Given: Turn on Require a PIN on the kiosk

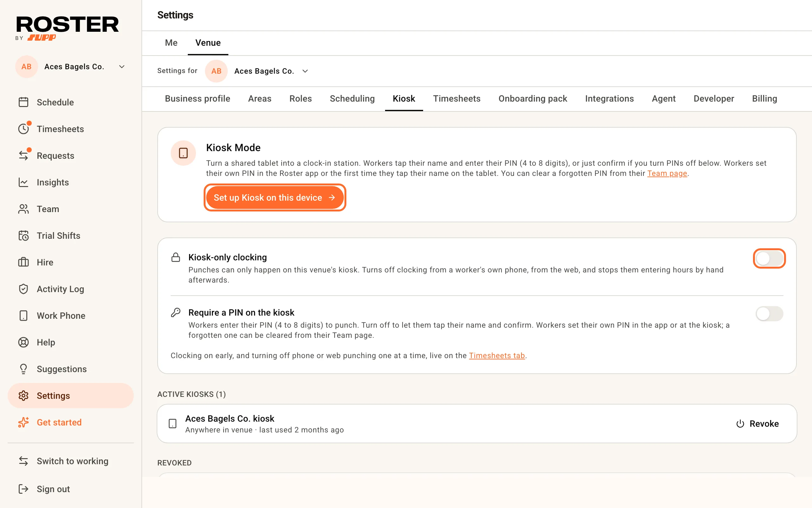Looking at the screenshot, I should pyautogui.click(x=769, y=313).
